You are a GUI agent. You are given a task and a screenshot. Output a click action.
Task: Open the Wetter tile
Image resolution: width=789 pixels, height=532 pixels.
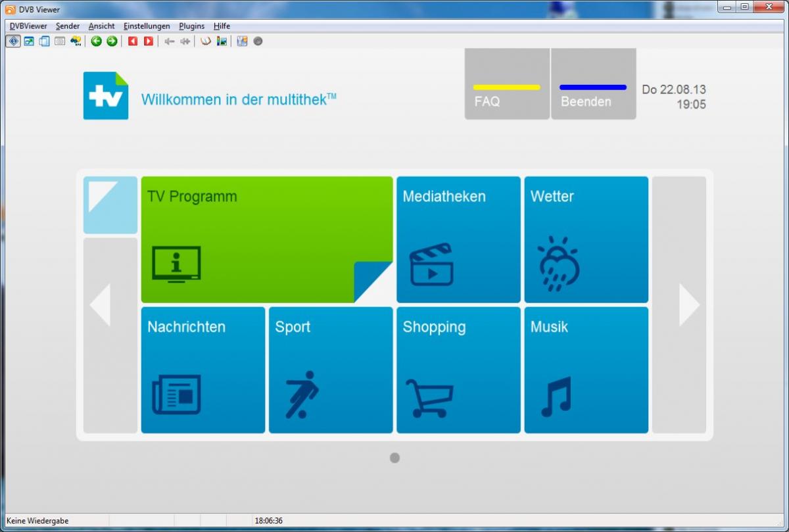pos(586,239)
